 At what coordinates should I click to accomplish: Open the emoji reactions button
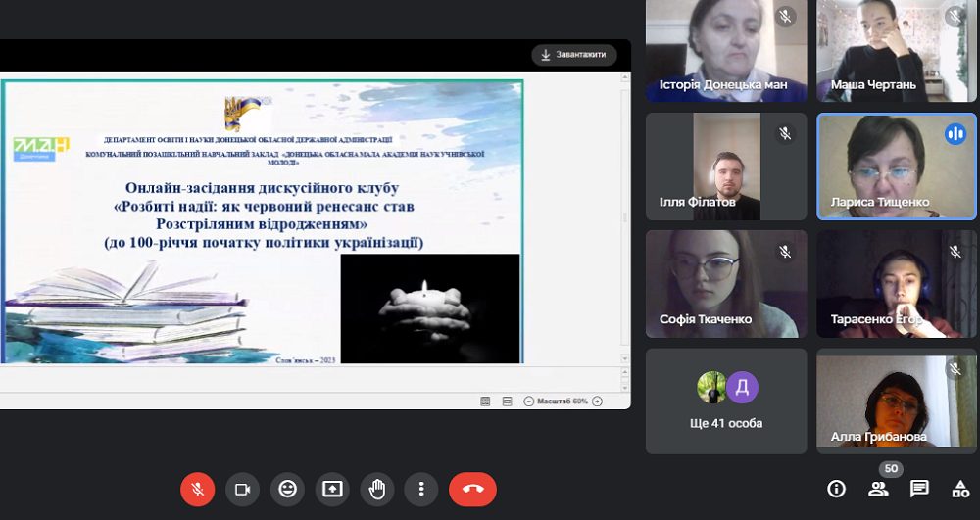coord(287,490)
